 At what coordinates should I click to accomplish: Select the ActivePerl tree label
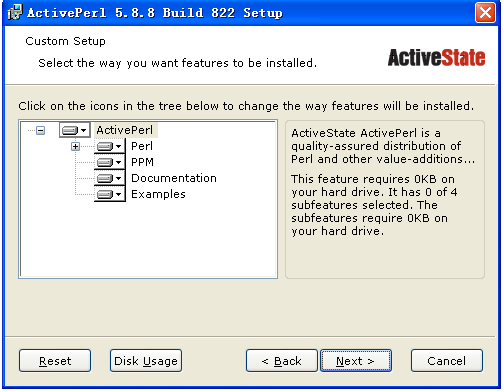point(125,130)
